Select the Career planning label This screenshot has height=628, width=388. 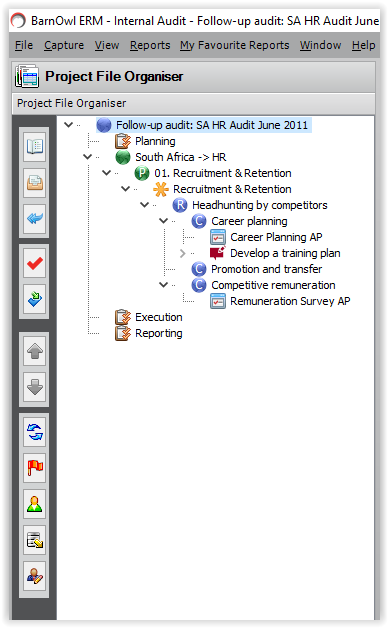pyautogui.click(x=249, y=221)
